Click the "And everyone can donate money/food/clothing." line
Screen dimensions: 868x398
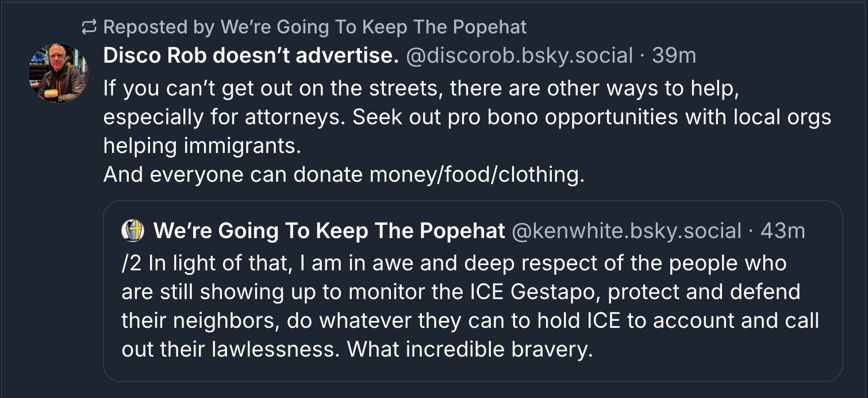344,174
